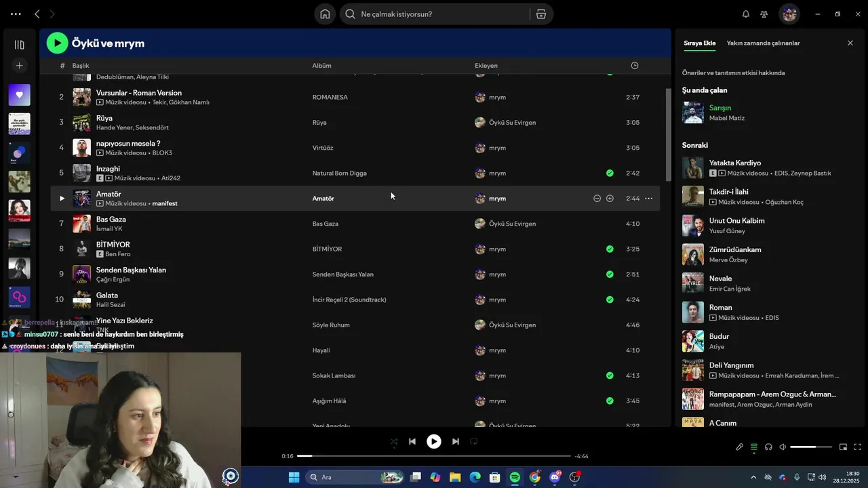The width and height of the screenshot is (868, 488).
Task: Adjust the volume slider
Action: coord(811,447)
